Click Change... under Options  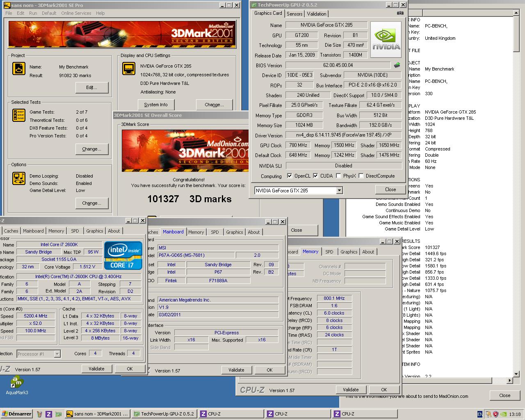pyautogui.click(x=92, y=203)
